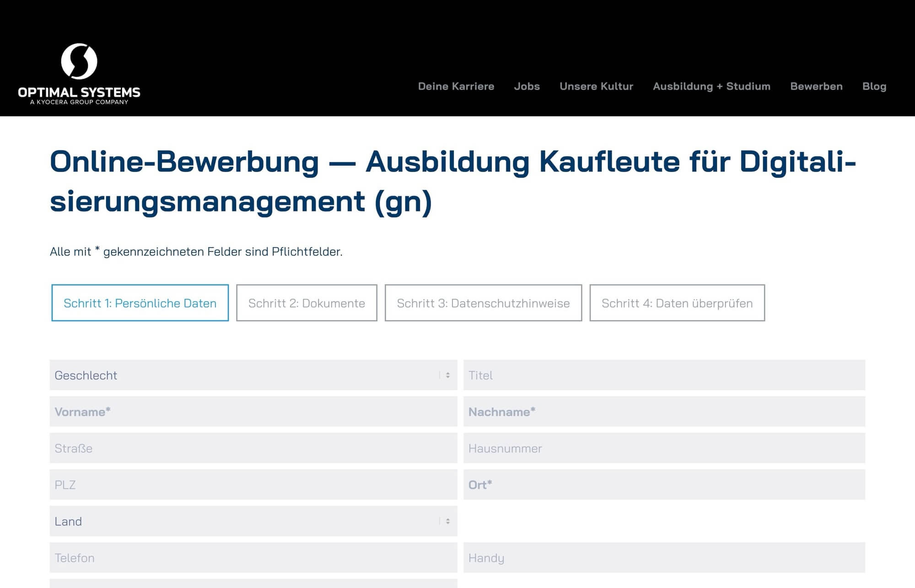This screenshot has width=915, height=588.
Task: Open the Geschlecht dropdown
Action: click(x=253, y=375)
